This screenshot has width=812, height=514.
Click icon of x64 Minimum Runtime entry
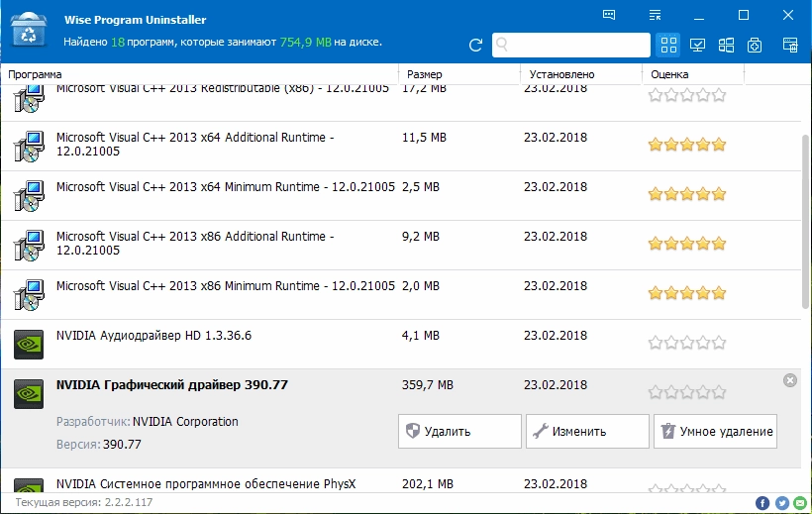click(29, 196)
